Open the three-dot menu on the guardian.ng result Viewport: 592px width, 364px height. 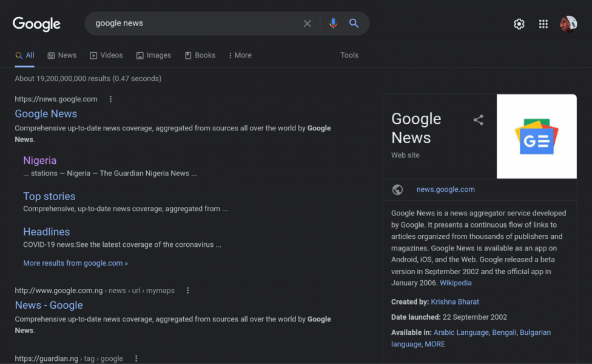[136, 359]
